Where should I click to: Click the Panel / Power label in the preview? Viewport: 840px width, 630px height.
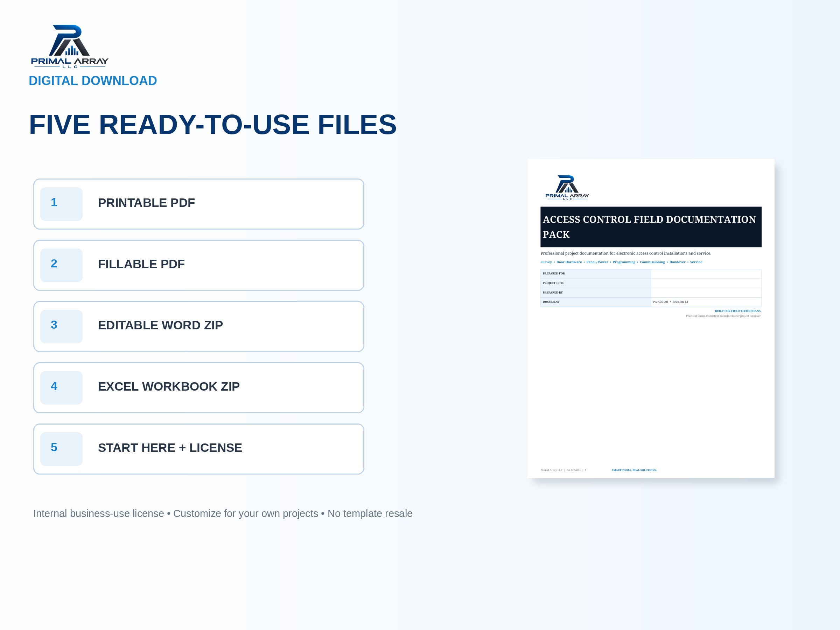[x=597, y=262]
